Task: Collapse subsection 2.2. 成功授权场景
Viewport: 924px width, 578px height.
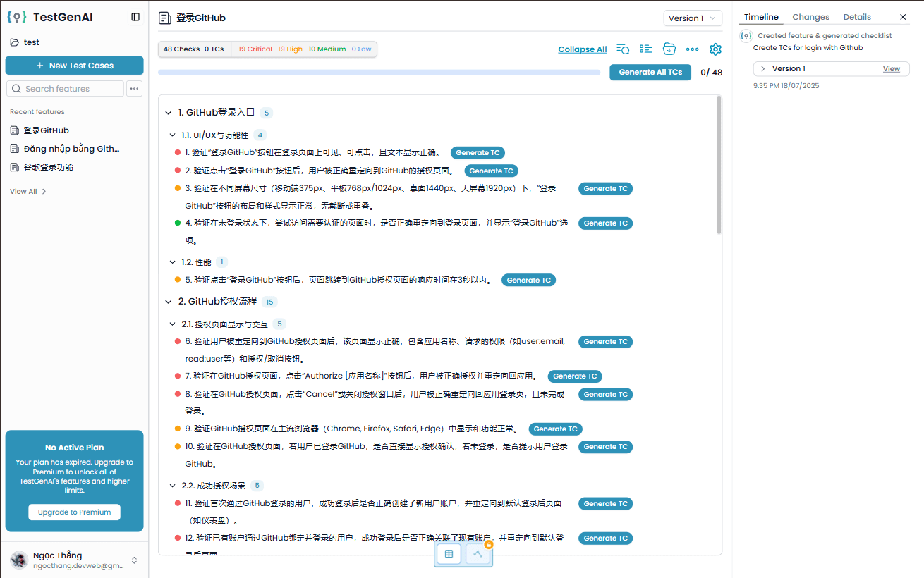Action: (173, 486)
